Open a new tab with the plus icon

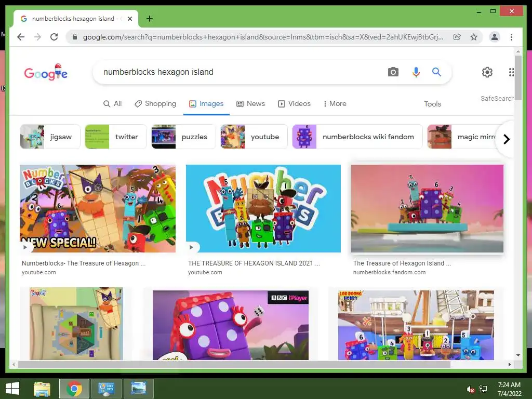(149, 19)
